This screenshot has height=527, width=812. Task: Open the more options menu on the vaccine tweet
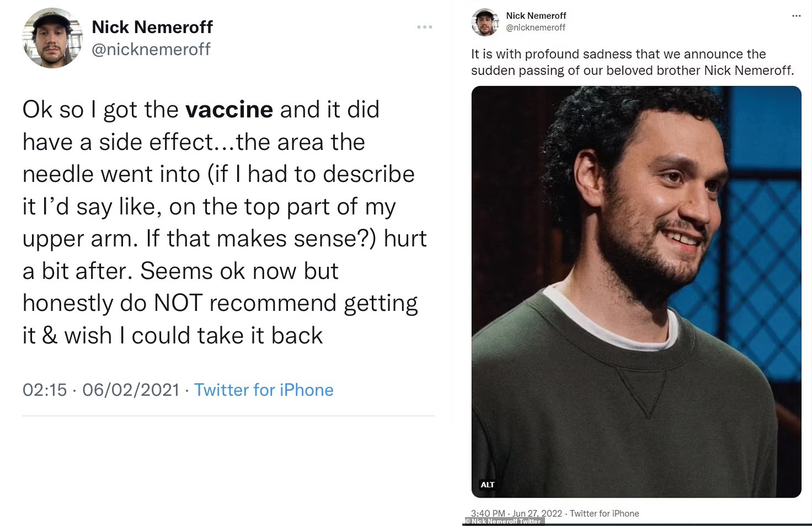tap(424, 27)
